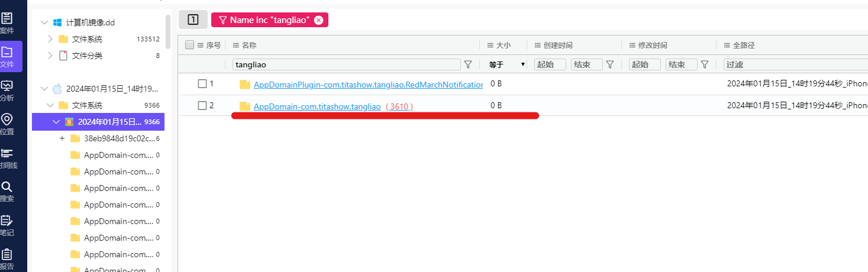The width and height of the screenshot is (868, 272).
Task: Collapse the highlighted 2024年01月15日 9366 node
Action: [56, 122]
